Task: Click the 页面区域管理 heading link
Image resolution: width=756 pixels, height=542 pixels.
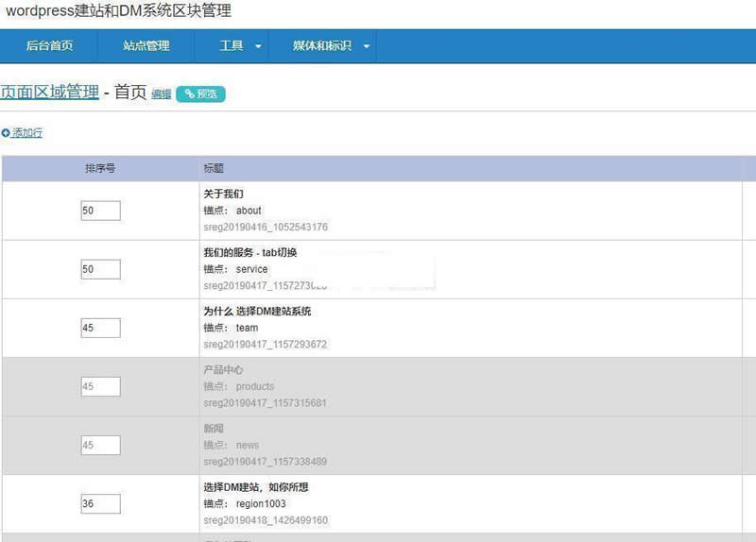Action: [49, 92]
